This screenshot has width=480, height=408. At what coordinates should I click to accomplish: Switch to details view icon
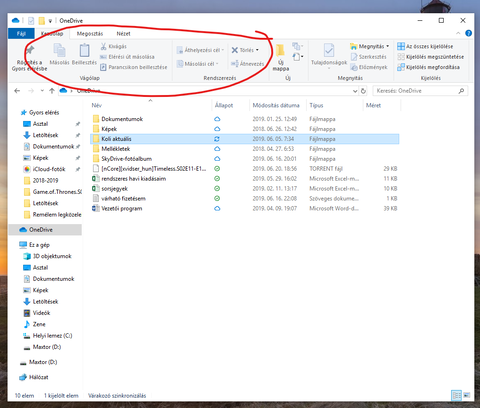(456, 395)
